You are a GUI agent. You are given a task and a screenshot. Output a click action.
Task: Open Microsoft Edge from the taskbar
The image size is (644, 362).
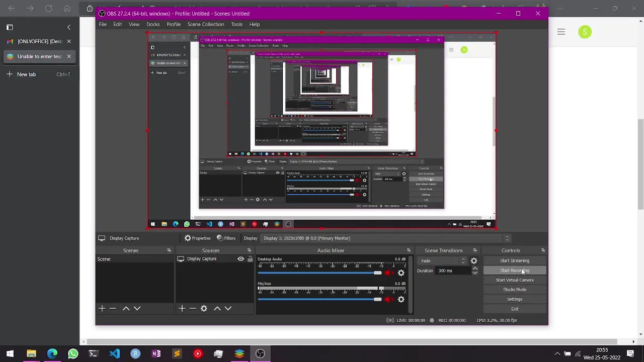52,353
